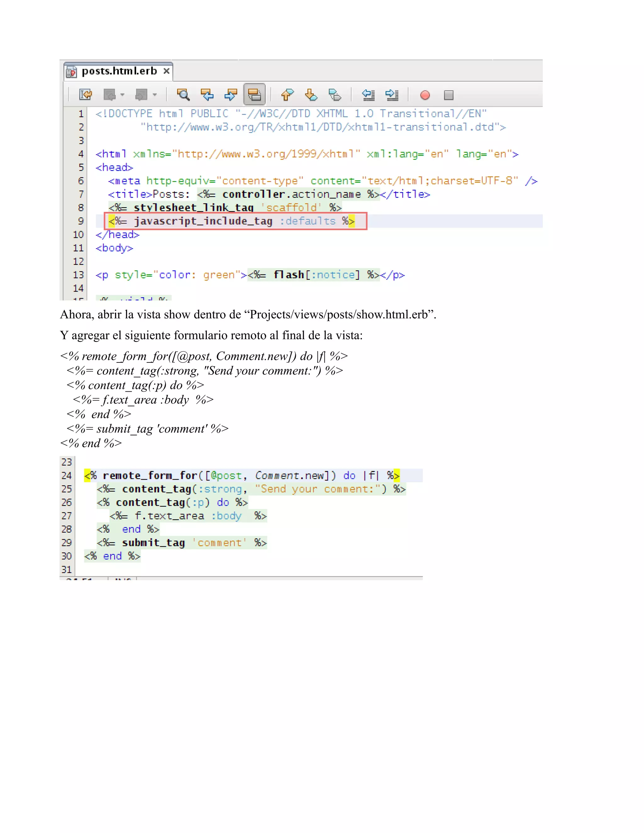Click italic submit_tag 'comment' text in document
Viewport: 644px width, 833px height.
point(148,429)
